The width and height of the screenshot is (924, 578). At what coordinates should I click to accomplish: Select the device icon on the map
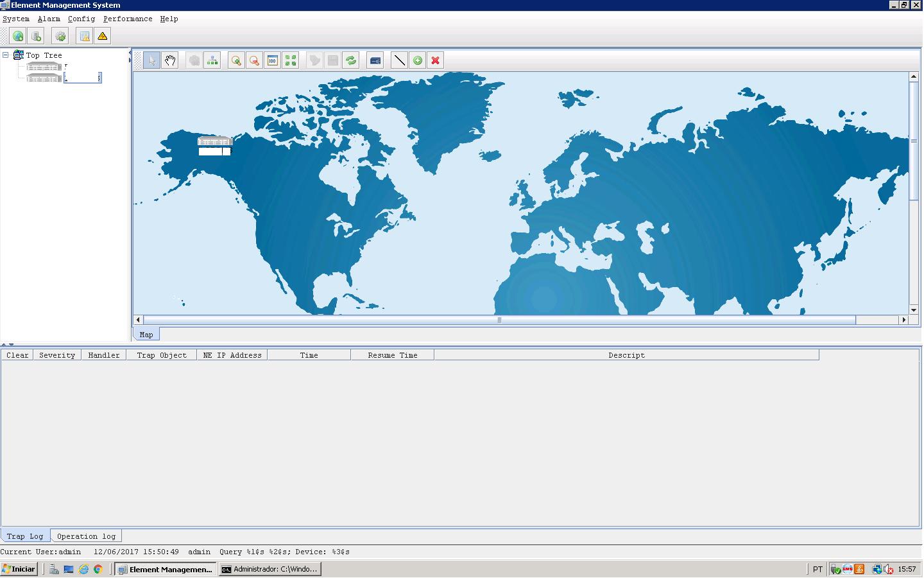click(x=214, y=142)
